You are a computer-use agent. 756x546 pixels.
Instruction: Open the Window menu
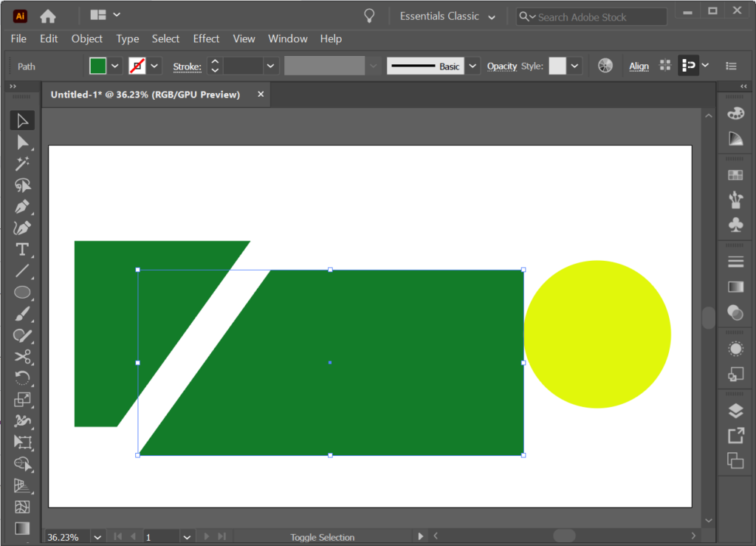click(287, 38)
